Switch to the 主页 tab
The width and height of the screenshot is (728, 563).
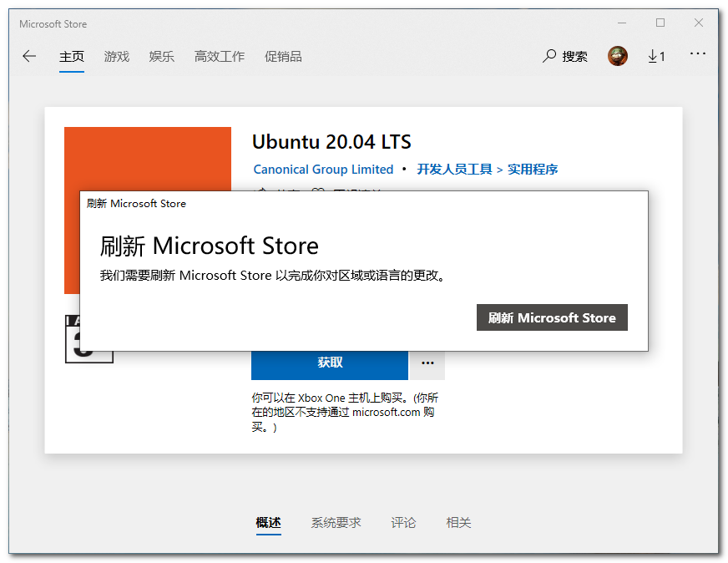click(x=72, y=57)
